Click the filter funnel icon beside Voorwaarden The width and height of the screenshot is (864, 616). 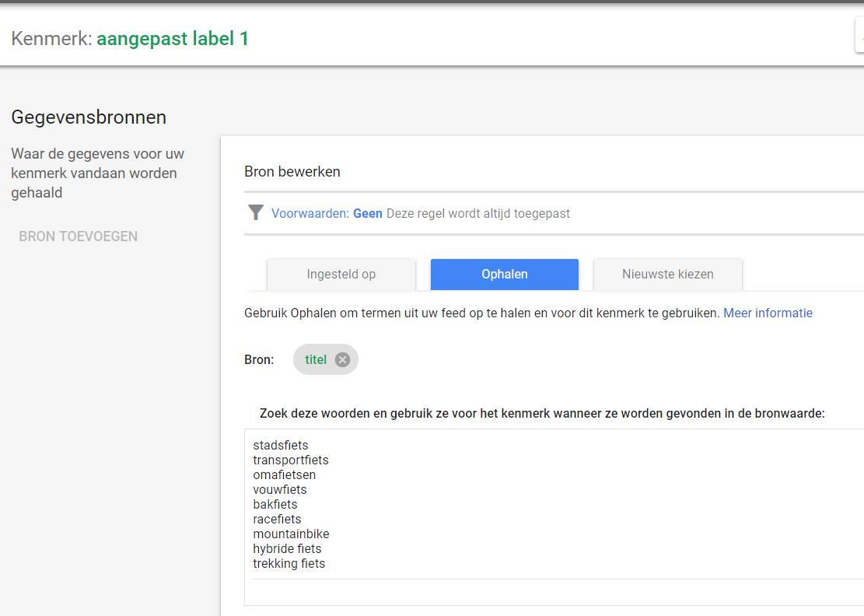point(256,212)
